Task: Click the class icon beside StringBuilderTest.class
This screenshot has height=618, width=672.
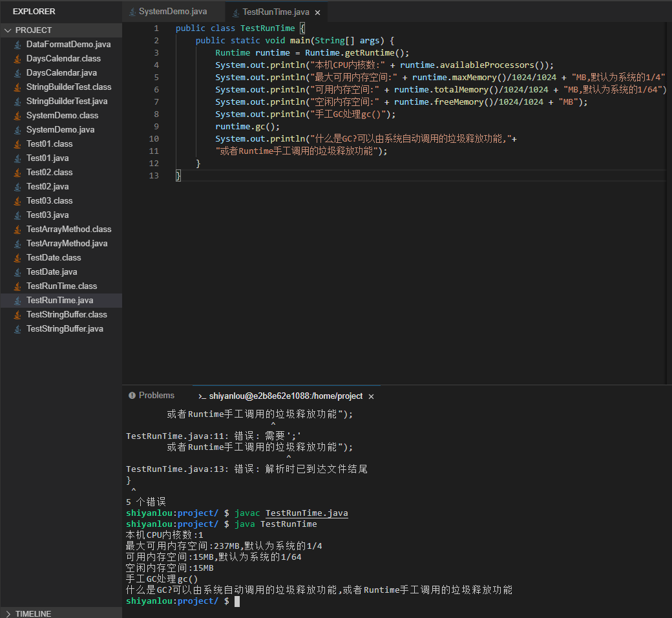Action: coord(17,87)
